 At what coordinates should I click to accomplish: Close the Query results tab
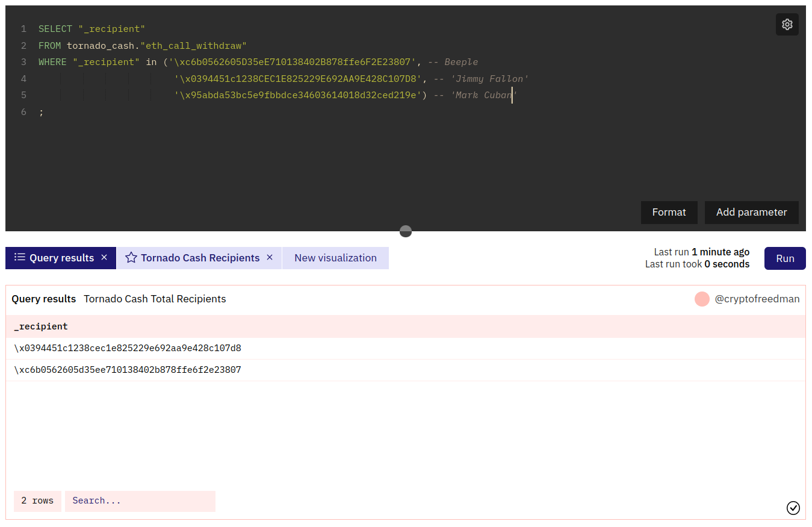tap(104, 257)
